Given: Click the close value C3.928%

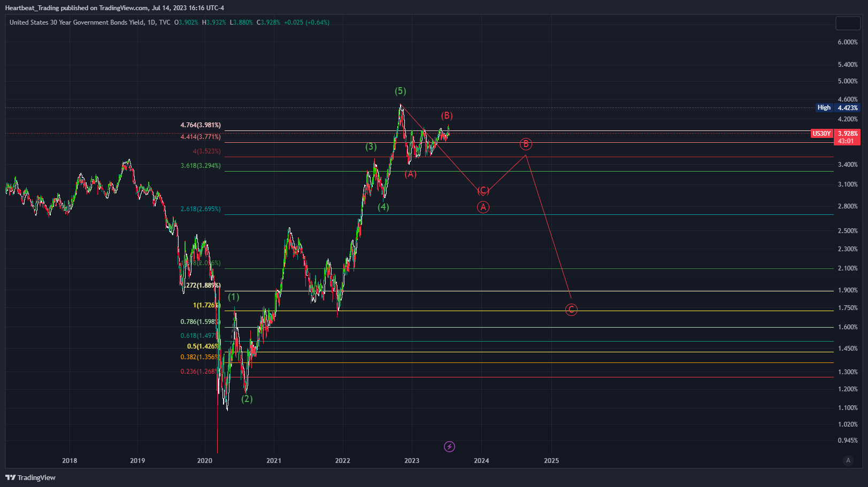Looking at the screenshot, I should (268, 22).
